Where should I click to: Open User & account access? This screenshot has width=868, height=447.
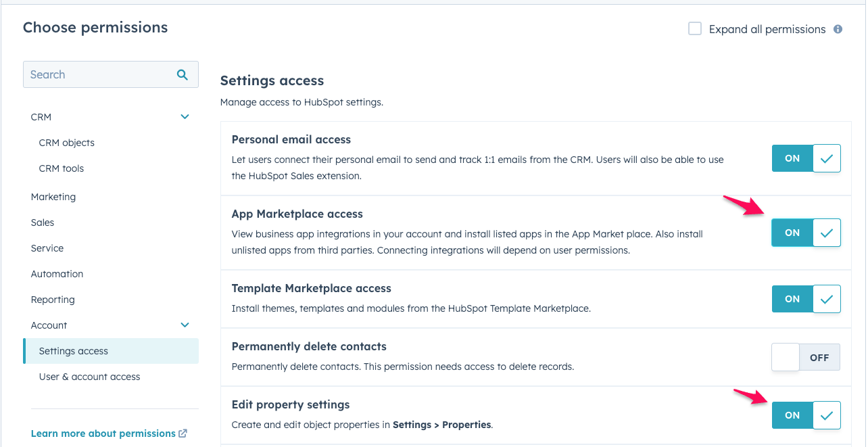(x=90, y=377)
